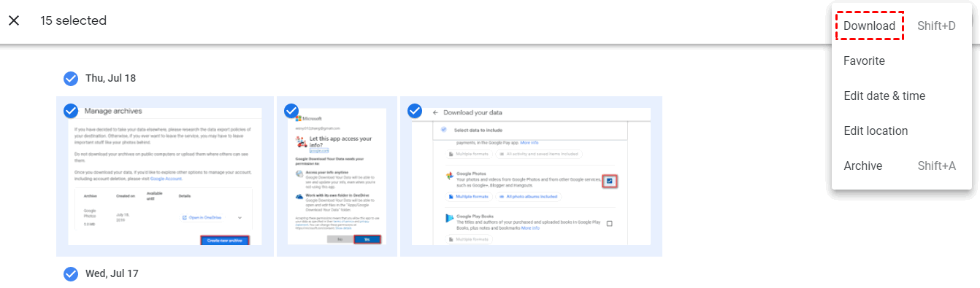This screenshot has width=980, height=288.
Task: Deselect the Manage archives photo checkmark
Action: click(71, 111)
